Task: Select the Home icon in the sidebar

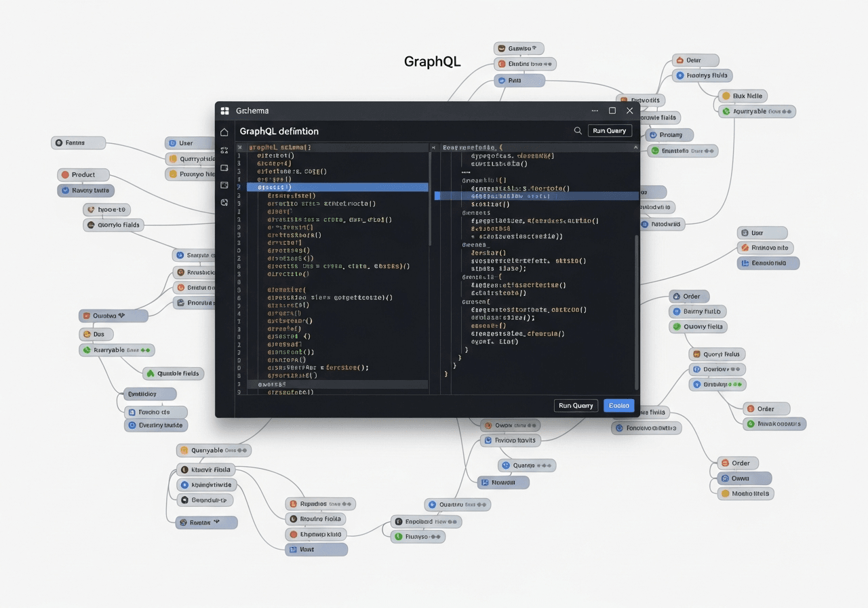Action: pyautogui.click(x=224, y=133)
